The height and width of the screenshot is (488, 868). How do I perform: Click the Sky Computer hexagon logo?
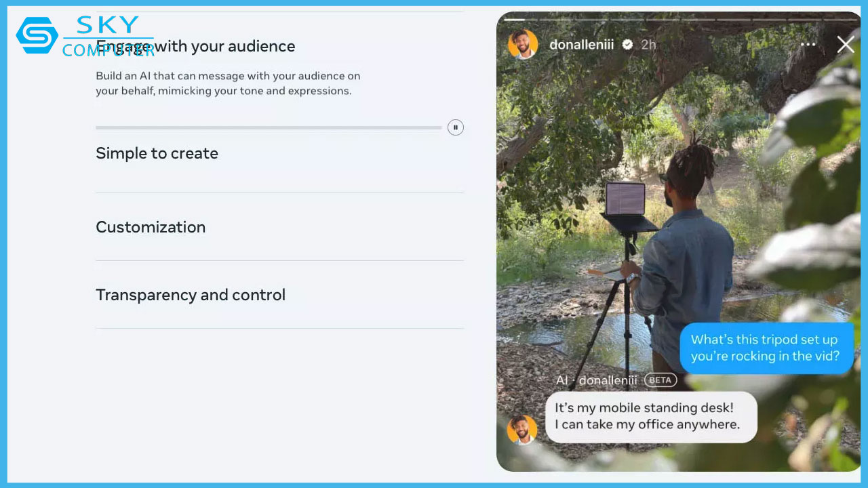click(x=37, y=35)
